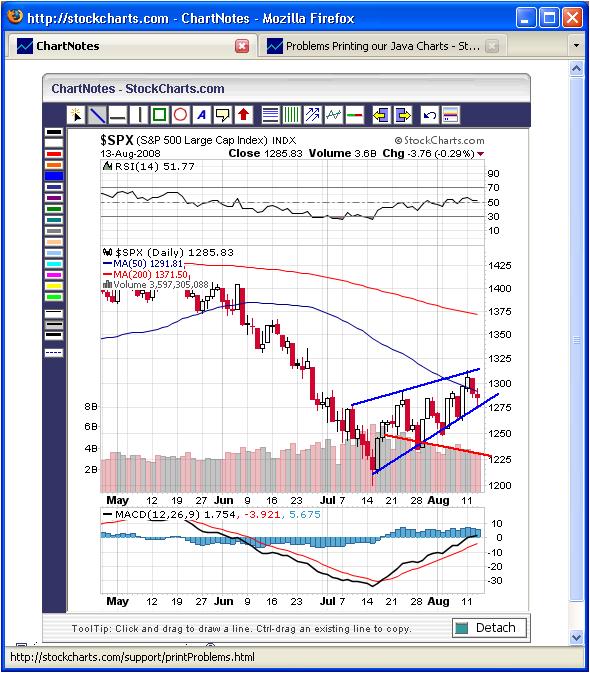Select the blue fan lines arrows tool
590x673 pixels.
pyautogui.click(x=312, y=115)
